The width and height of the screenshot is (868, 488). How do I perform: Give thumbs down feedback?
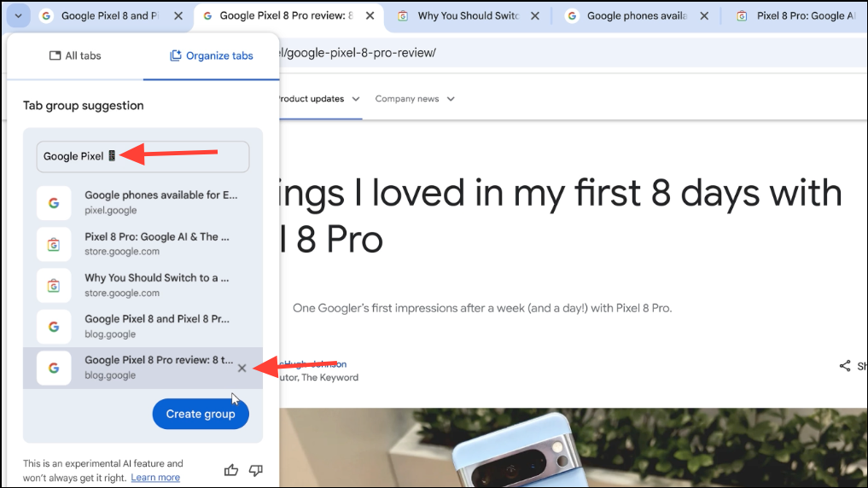point(256,470)
